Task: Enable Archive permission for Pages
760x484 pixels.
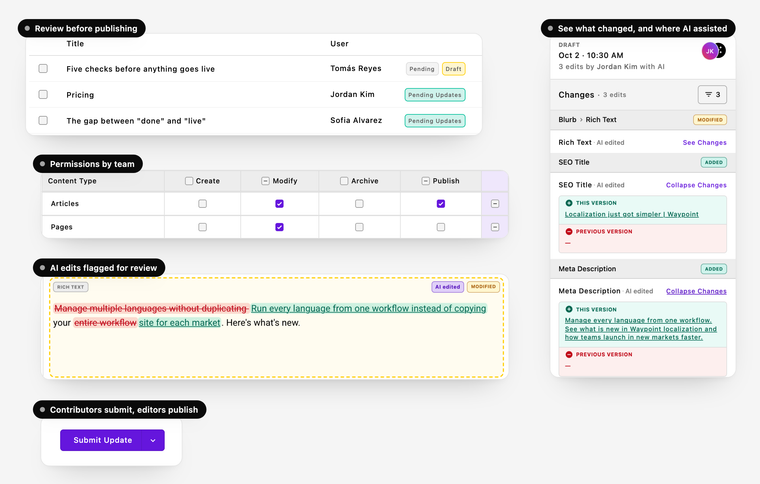Action: pyautogui.click(x=359, y=227)
